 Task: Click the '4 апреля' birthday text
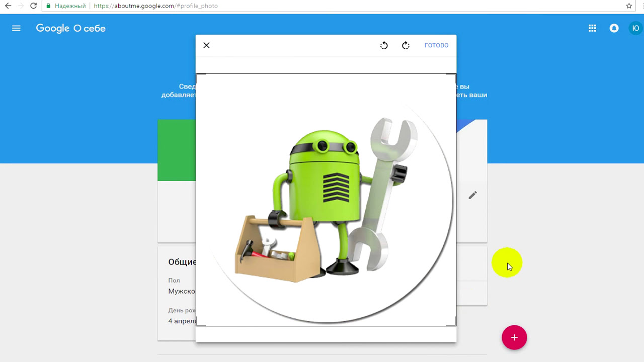pyautogui.click(x=182, y=321)
